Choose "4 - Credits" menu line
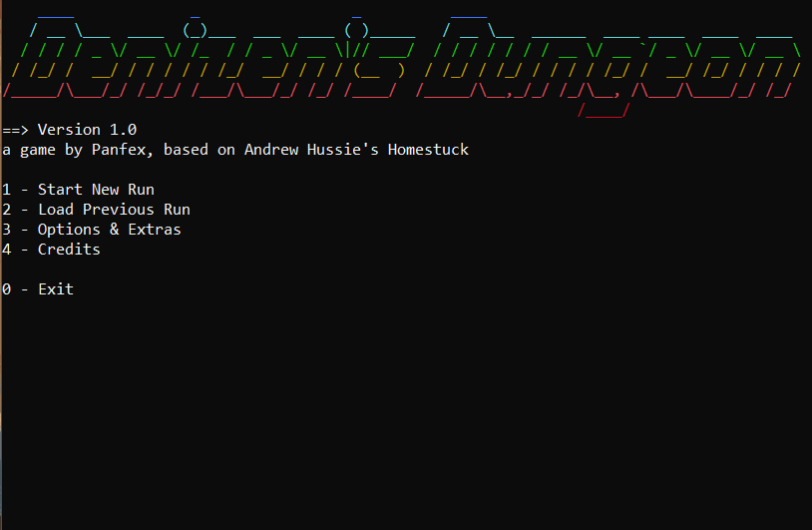 point(52,250)
